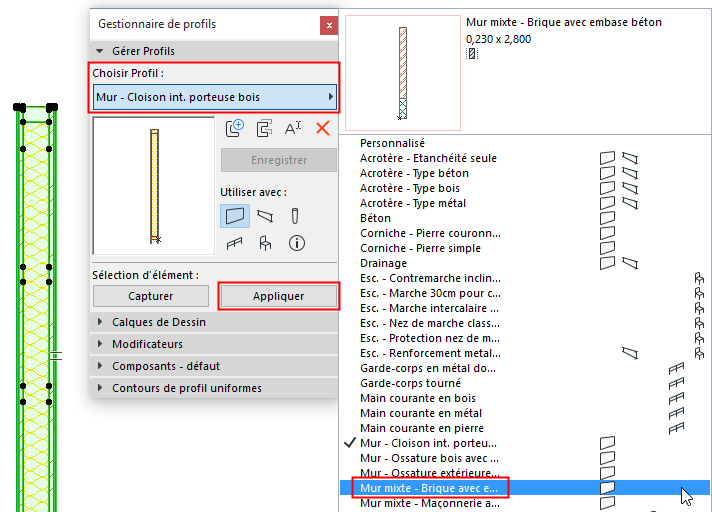Click the red Delete Profile icon
The width and height of the screenshot is (712, 512).
323,128
